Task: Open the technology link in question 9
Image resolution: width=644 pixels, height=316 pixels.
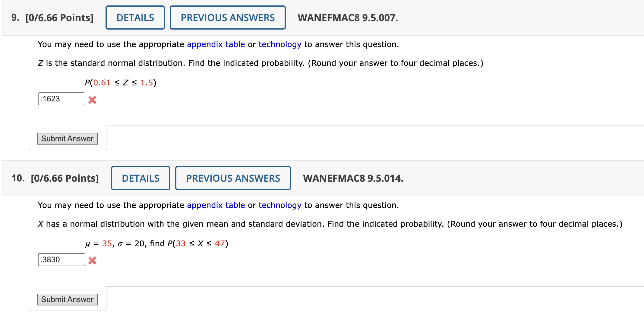Action: pyautogui.click(x=279, y=44)
